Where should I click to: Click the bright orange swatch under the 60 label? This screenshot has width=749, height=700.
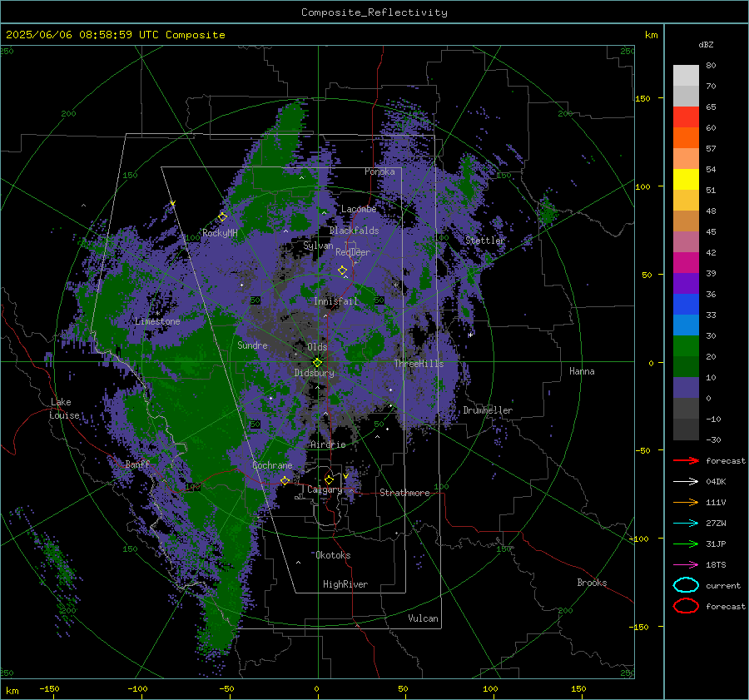(x=686, y=138)
